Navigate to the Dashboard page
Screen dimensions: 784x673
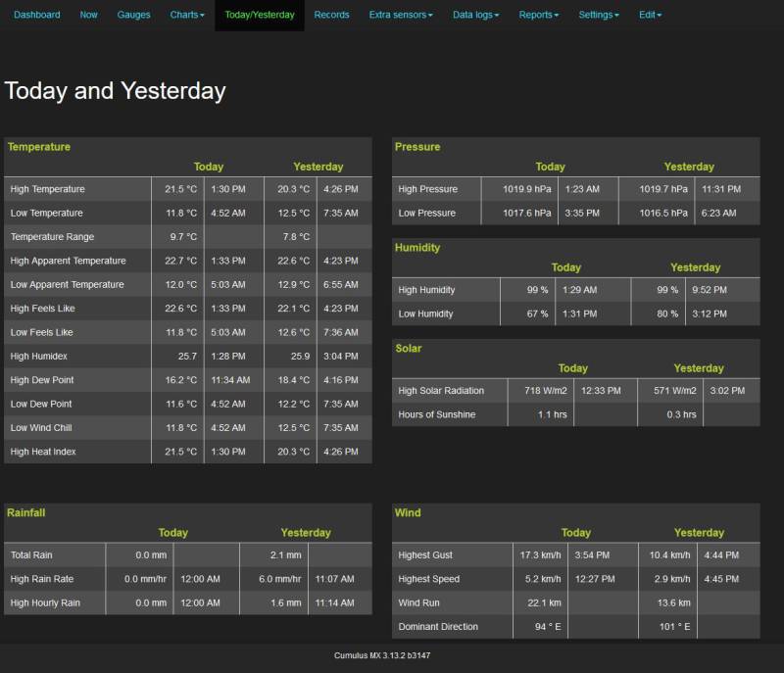tap(36, 15)
